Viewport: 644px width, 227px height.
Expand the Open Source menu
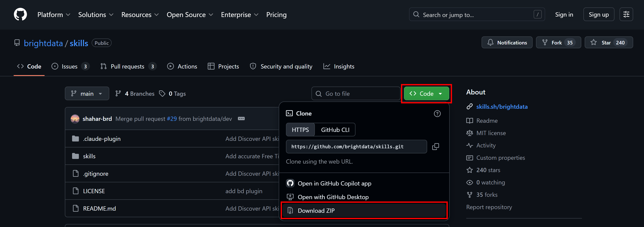pos(190,14)
